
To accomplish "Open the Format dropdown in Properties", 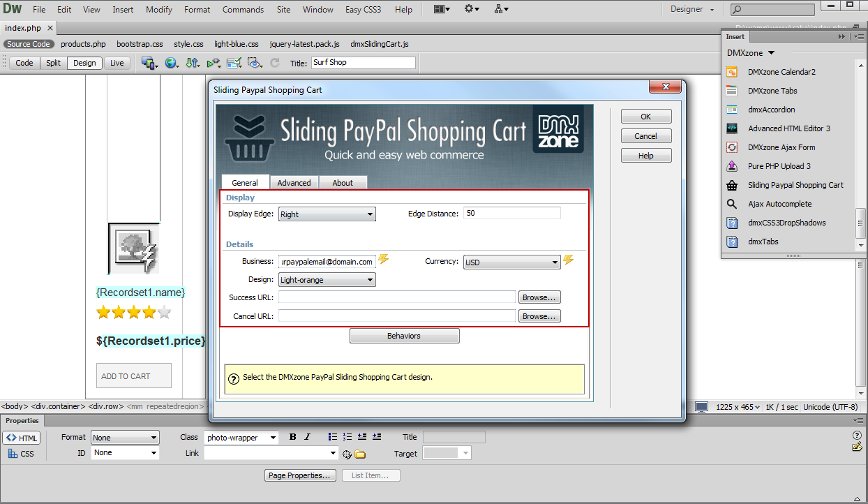I will coord(126,438).
